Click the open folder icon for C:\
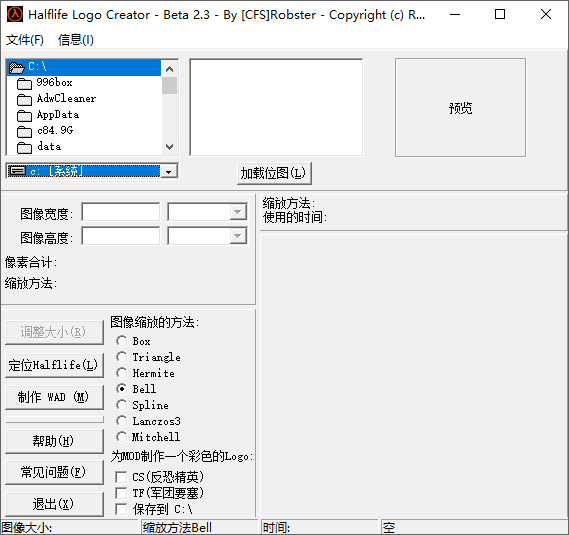Viewport: 569px width, 535px height. coord(17,68)
